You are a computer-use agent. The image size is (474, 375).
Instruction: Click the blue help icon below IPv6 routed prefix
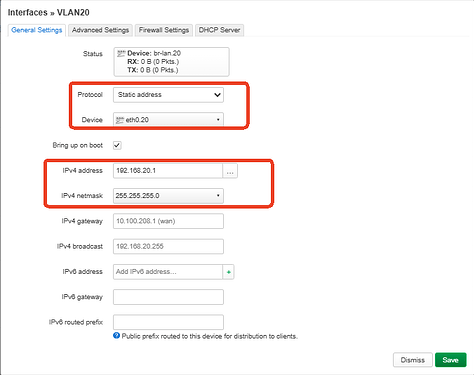tap(116, 335)
